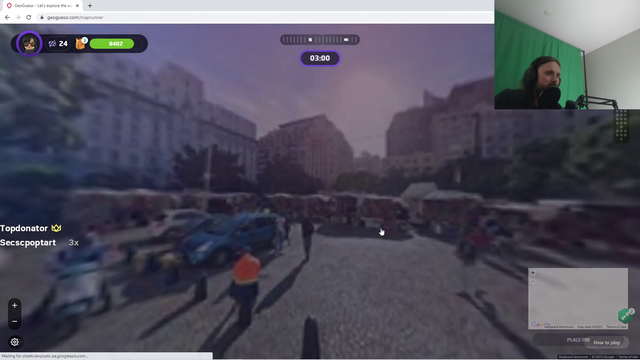This screenshot has width=640, height=360.
Task: Click the green 8402 health bar
Action: click(x=112, y=44)
